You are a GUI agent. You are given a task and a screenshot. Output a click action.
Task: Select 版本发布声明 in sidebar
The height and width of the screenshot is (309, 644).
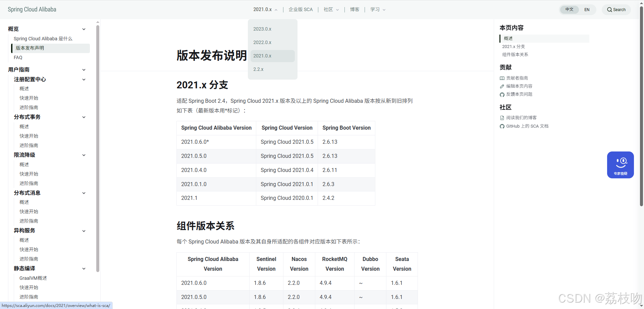pyautogui.click(x=50, y=48)
